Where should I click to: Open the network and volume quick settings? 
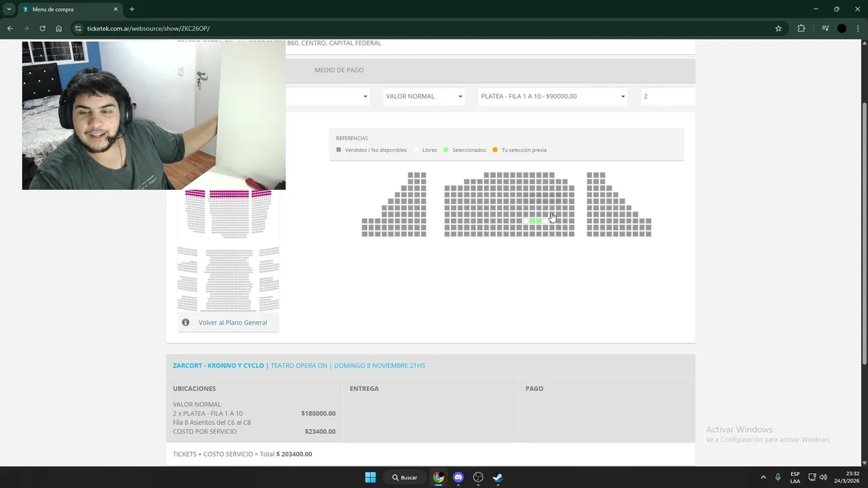pyautogui.click(x=817, y=477)
